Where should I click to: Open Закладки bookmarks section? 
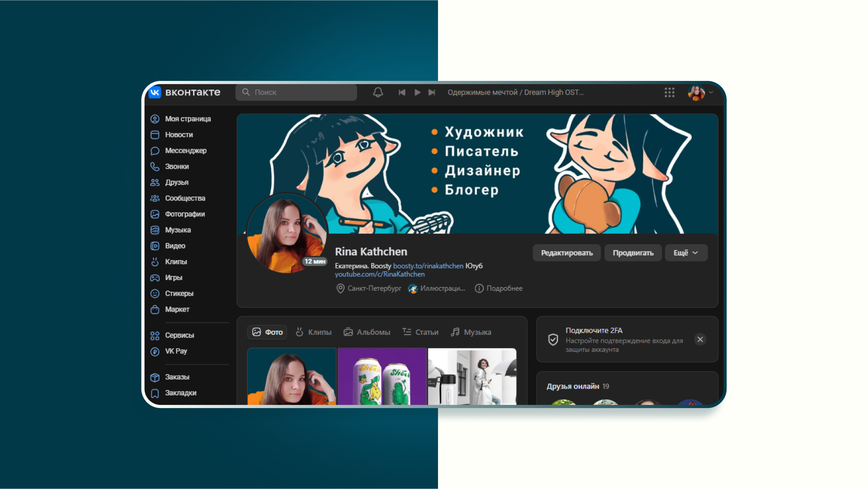180,393
